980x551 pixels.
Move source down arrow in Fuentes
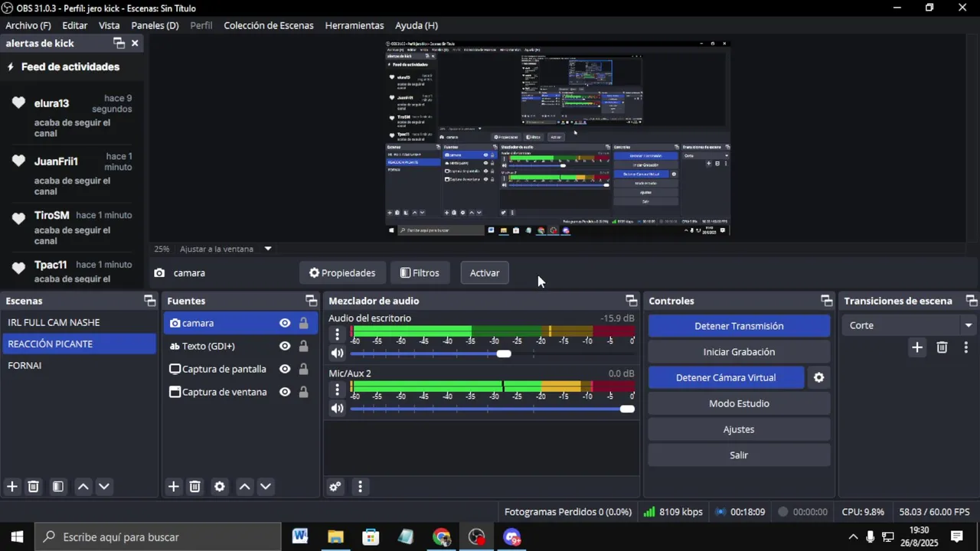(x=266, y=487)
